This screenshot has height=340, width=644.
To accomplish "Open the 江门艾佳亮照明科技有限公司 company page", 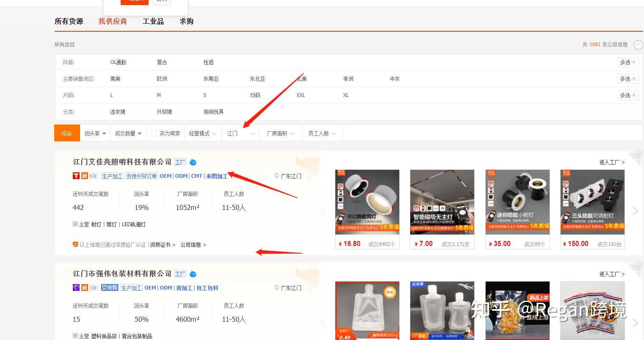I will pos(122,162).
